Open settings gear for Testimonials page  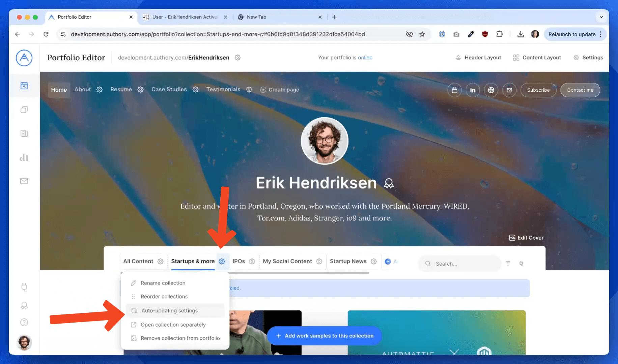(x=249, y=90)
